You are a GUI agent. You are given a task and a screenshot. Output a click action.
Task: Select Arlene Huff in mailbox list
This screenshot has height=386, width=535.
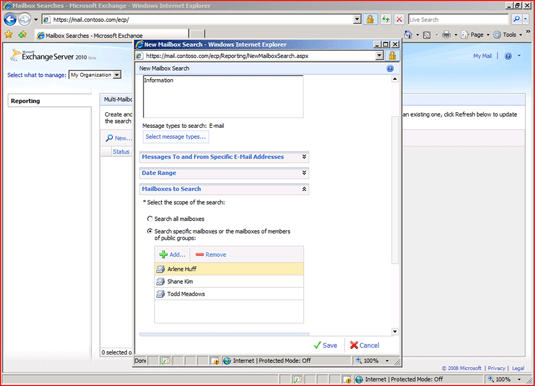point(229,269)
